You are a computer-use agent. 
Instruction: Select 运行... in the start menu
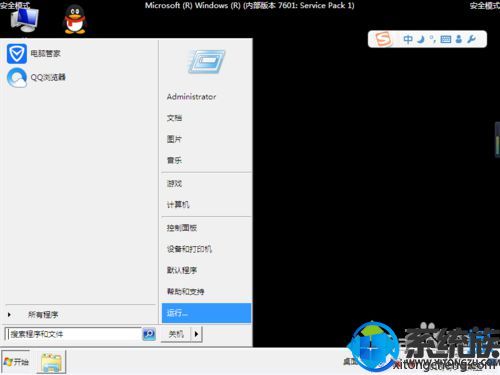click(206, 313)
